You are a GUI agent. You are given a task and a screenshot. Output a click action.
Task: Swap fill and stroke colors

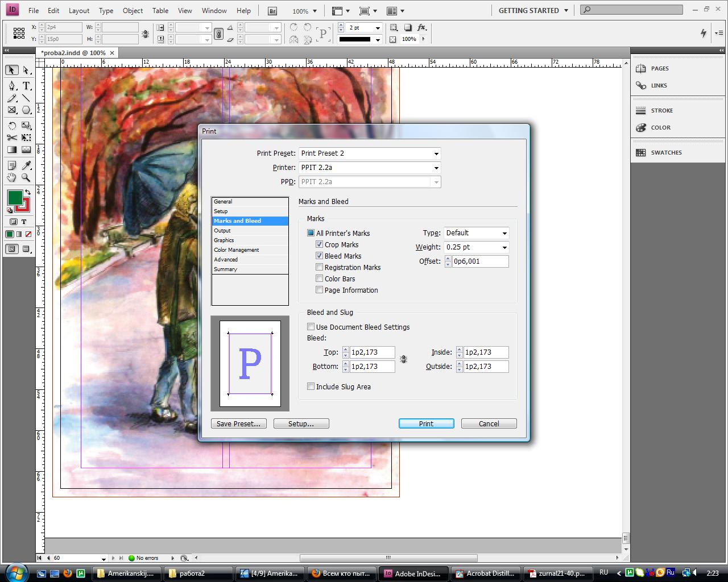28,192
